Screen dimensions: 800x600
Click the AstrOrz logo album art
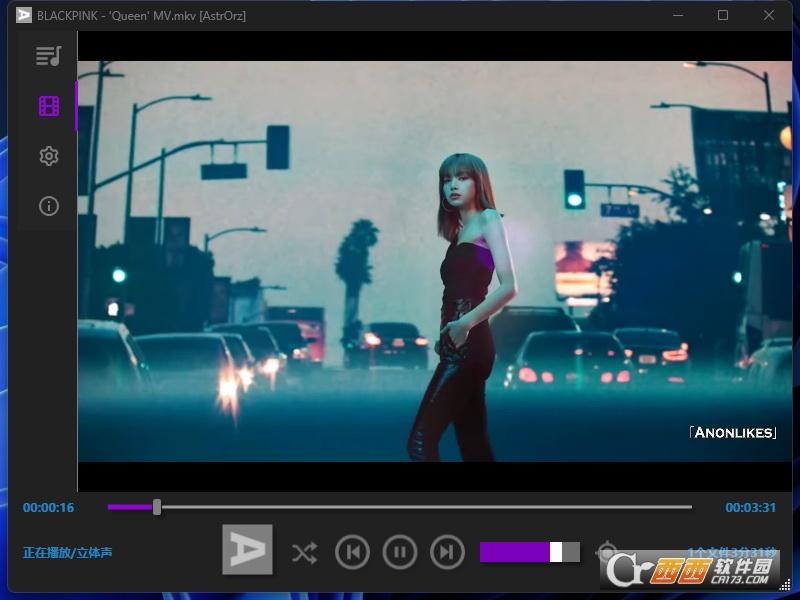click(x=247, y=549)
